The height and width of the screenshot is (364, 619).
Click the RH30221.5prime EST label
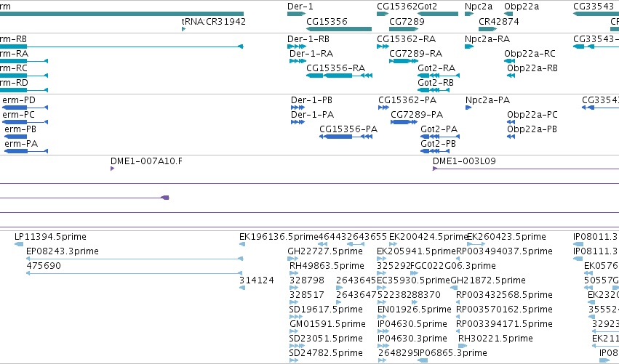[x=495, y=339]
